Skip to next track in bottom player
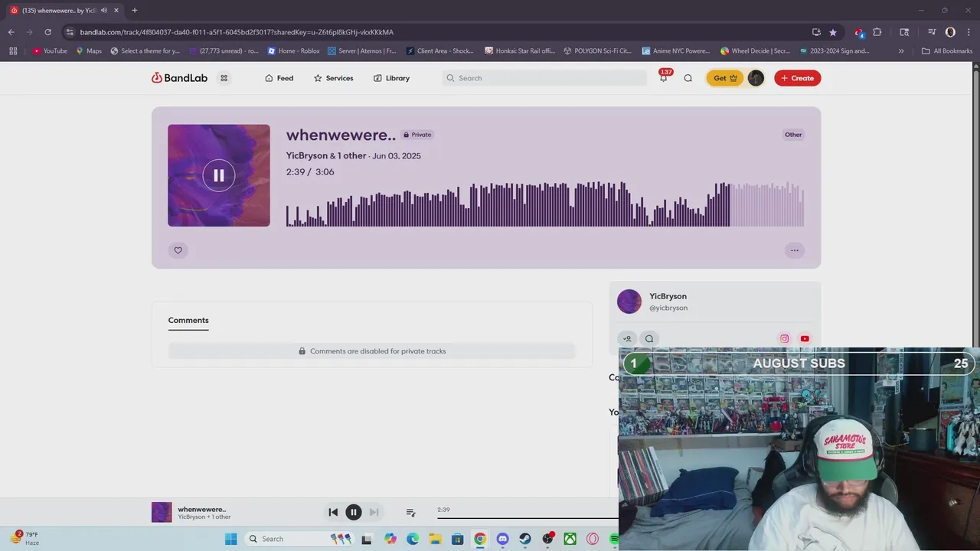Image resolution: width=980 pixels, height=551 pixels. point(374,512)
